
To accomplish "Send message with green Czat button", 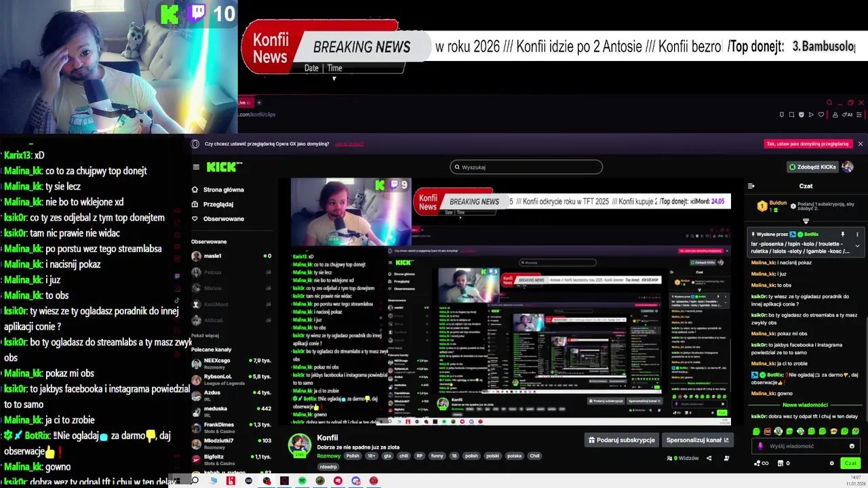I will [x=850, y=464].
